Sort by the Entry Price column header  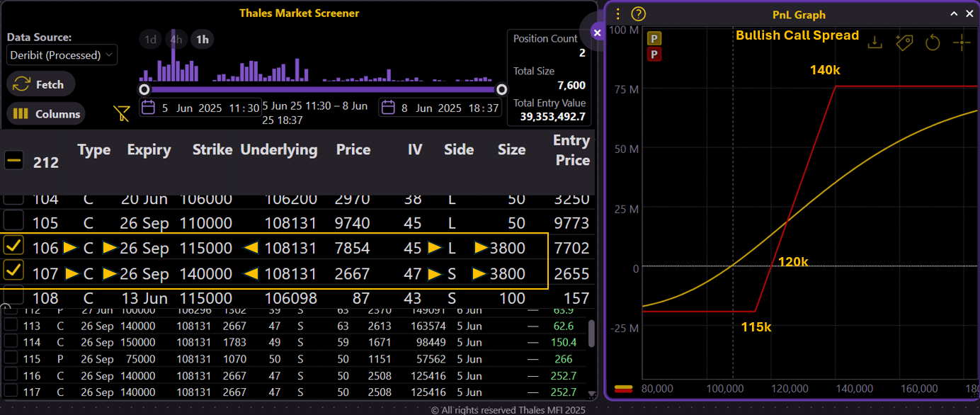click(572, 150)
